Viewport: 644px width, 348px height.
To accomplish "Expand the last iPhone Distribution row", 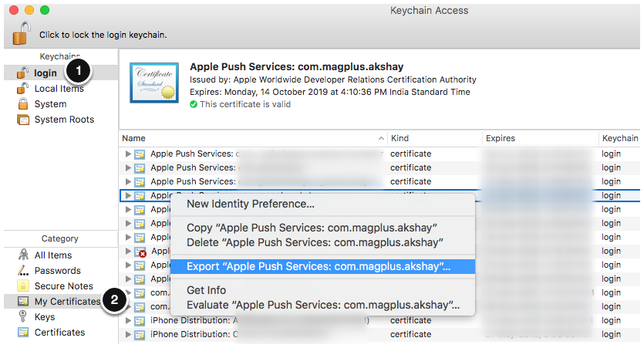I will click(x=128, y=334).
